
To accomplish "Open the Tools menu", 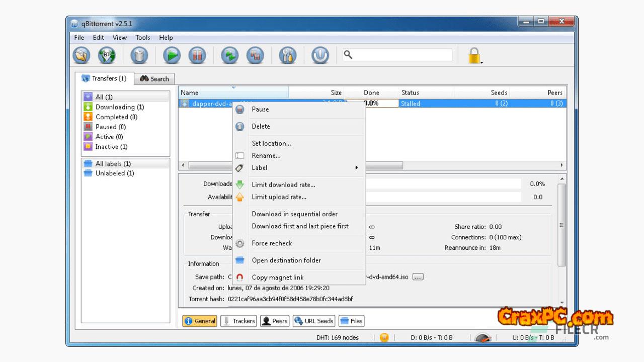I will point(142,38).
